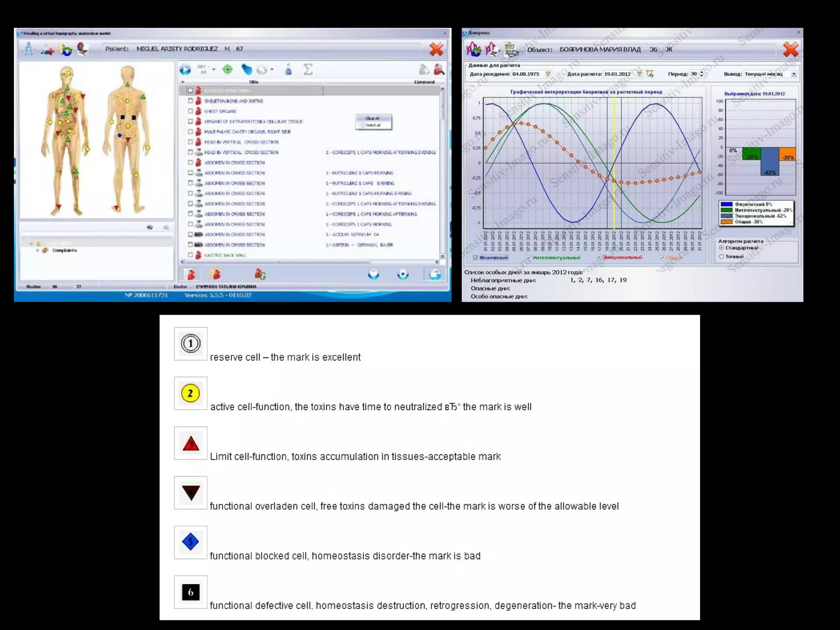Check the CHEST ORGANS checkbox
Viewport: 840px width, 630px height.
click(190, 111)
